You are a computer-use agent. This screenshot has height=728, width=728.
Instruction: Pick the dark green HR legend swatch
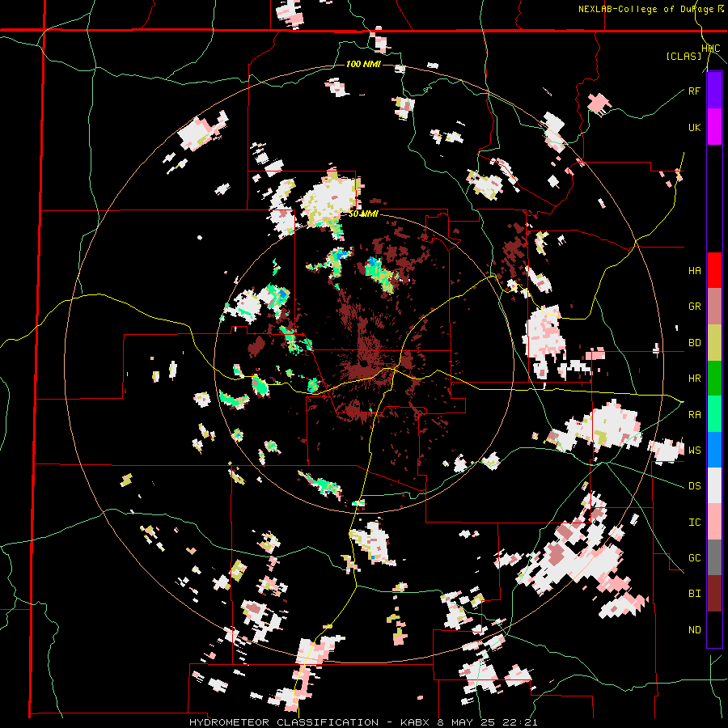pos(714,379)
